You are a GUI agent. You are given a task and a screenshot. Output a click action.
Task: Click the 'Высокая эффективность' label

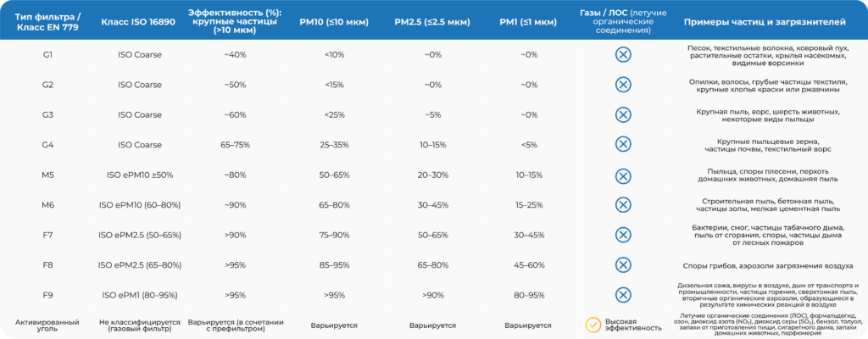[x=632, y=325]
